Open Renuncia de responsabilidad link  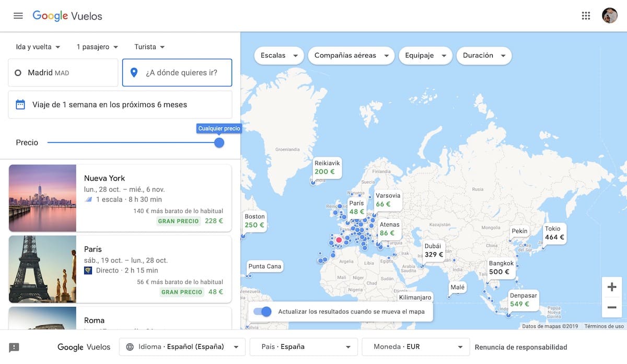[520, 347]
